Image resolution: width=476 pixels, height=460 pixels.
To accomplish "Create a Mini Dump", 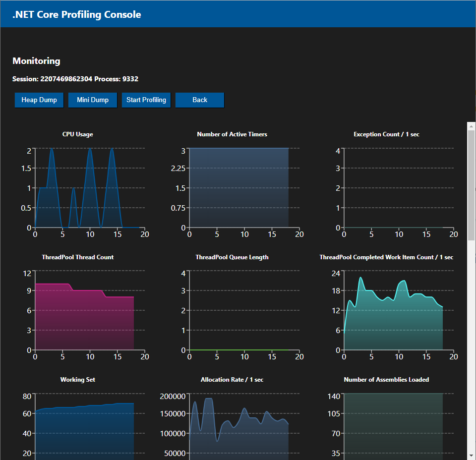I will [x=93, y=100].
